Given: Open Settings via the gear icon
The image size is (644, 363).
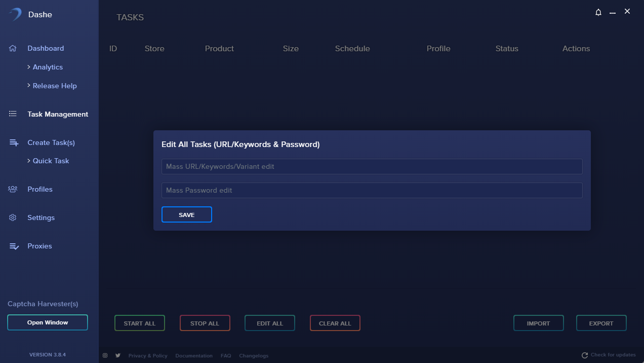Looking at the screenshot, I should click(x=13, y=217).
